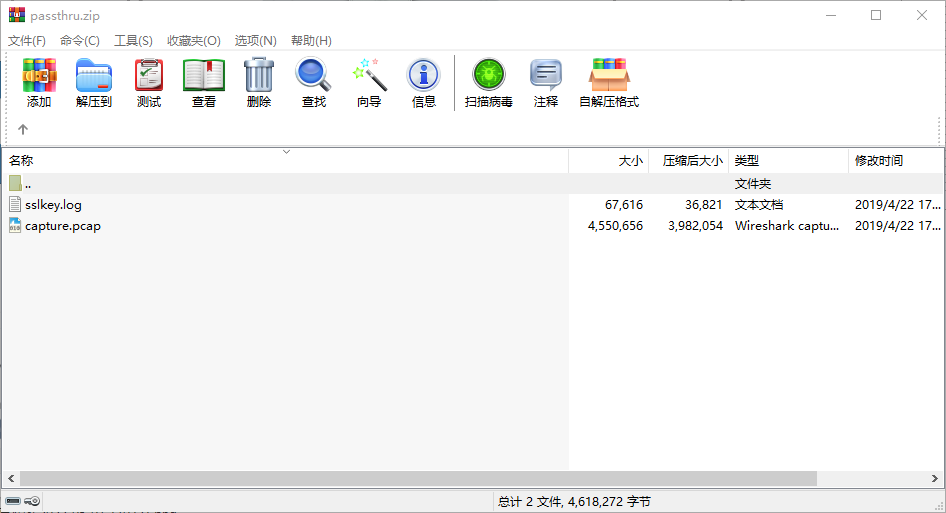This screenshot has height=513, width=946.
Task: Open the 帮助(H) menu
Action: [x=311, y=40]
